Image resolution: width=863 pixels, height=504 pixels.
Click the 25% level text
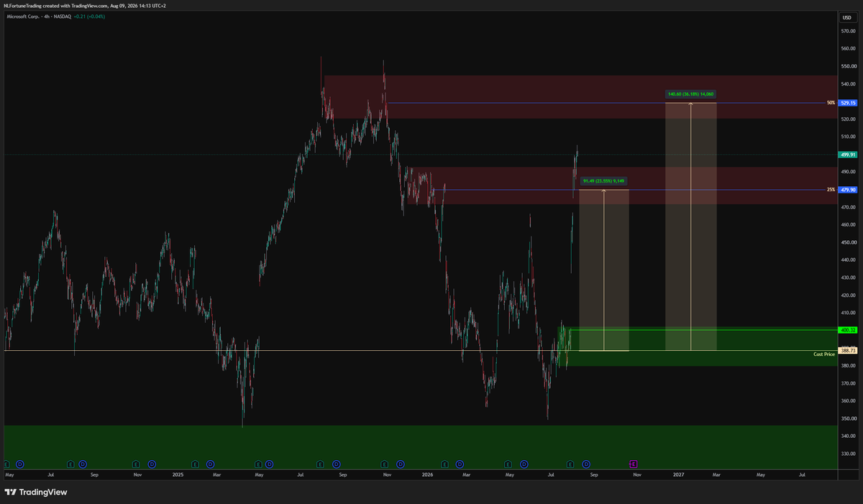tap(831, 190)
